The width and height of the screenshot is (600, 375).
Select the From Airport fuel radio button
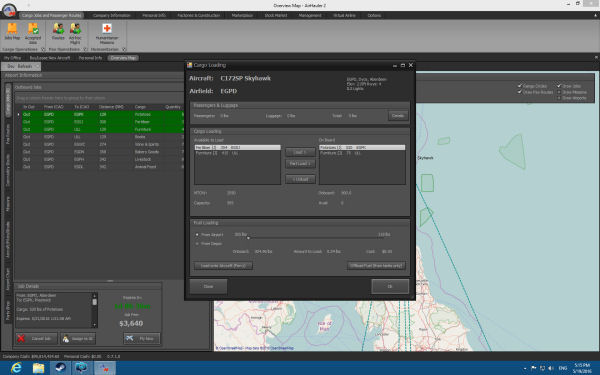click(197, 234)
